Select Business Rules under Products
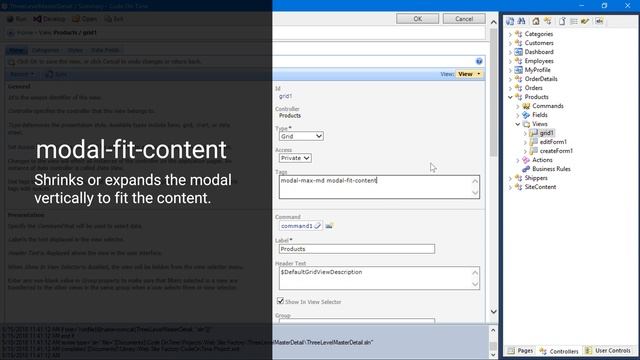The image size is (640, 360). pyautogui.click(x=551, y=169)
